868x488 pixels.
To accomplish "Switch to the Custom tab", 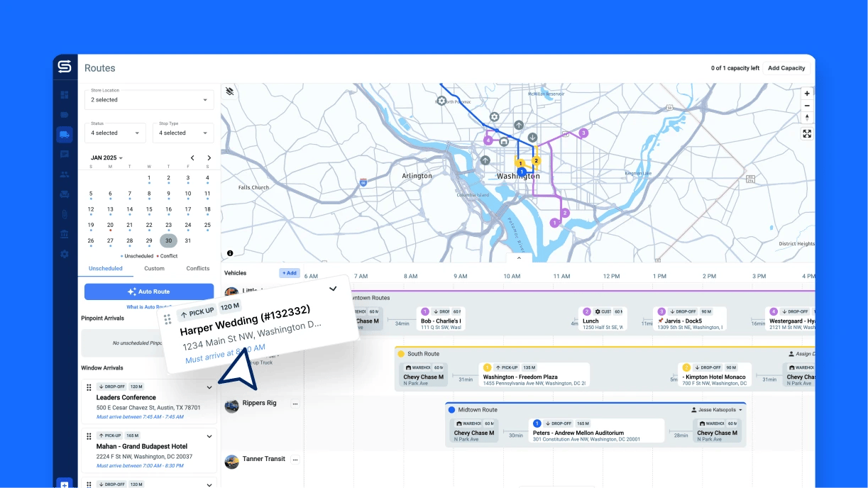I will click(x=154, y=269).
